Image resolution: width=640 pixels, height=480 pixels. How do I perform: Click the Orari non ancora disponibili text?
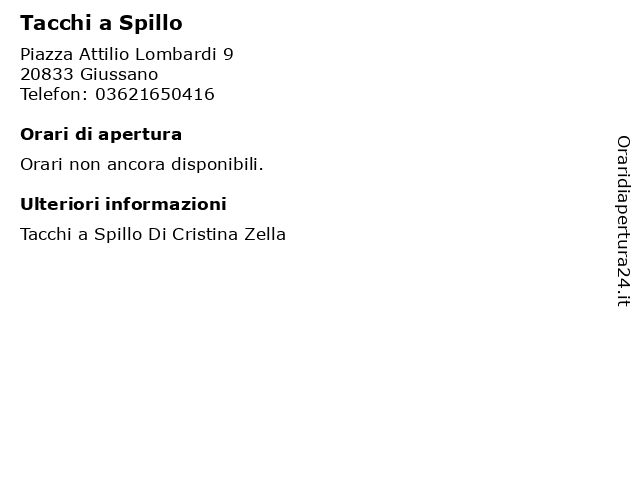142,164
